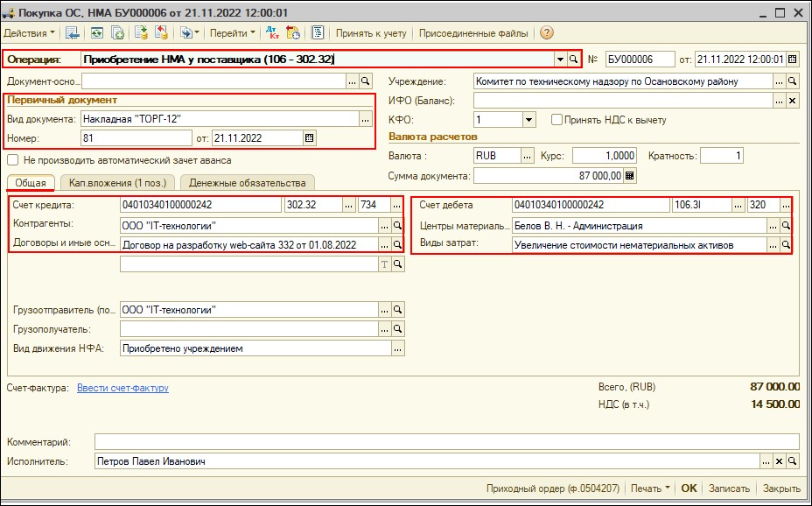Switch to the Общая tab
The height and width of the screenshot is (506, 812).
pyautogui.click(x=31, y=183)
